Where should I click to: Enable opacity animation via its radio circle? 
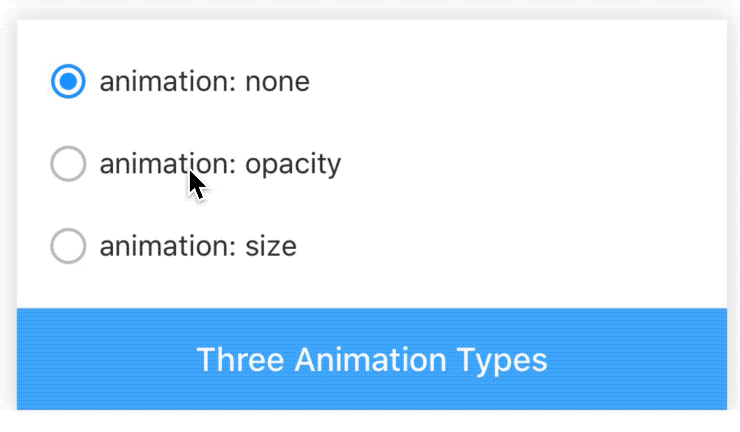click(68, 164)
